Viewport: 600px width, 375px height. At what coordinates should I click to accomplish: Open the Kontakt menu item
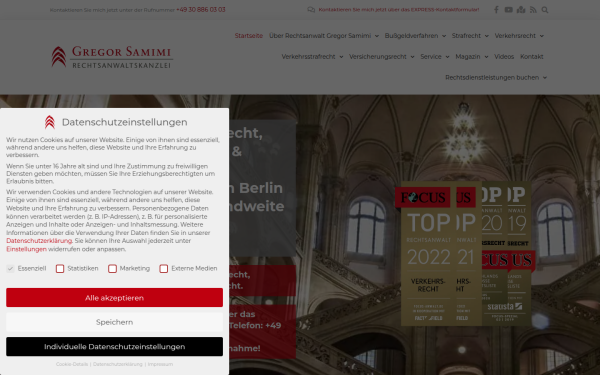[532, 57]
